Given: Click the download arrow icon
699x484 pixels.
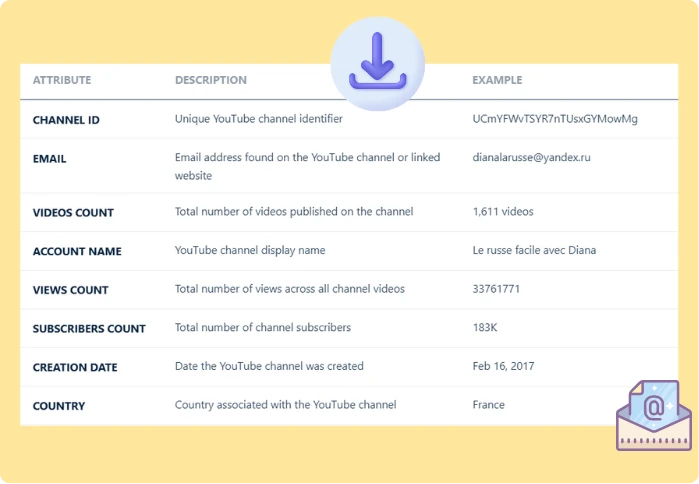Looking at the screenshot, I should 377,64.
